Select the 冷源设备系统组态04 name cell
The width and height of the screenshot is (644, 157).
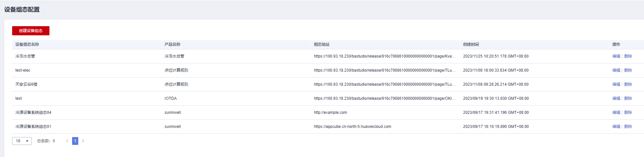point(33,113)
